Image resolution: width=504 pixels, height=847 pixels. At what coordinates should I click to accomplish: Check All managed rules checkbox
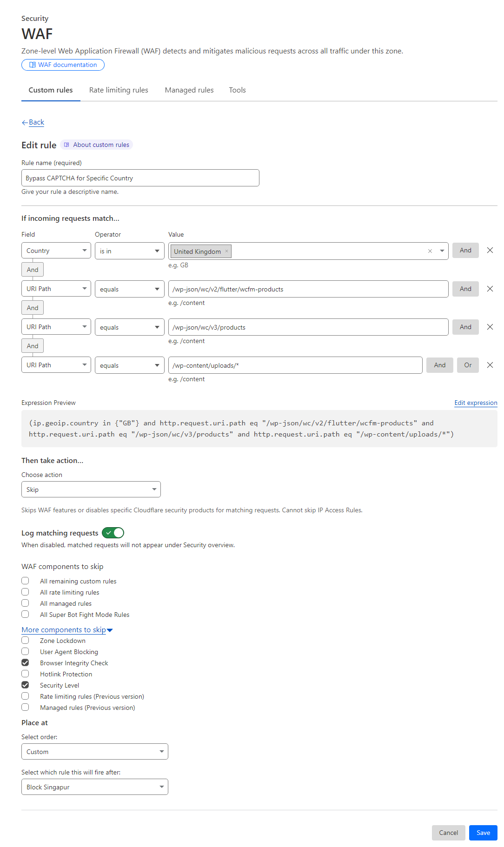pyautogui.click(x=25, y=603)
